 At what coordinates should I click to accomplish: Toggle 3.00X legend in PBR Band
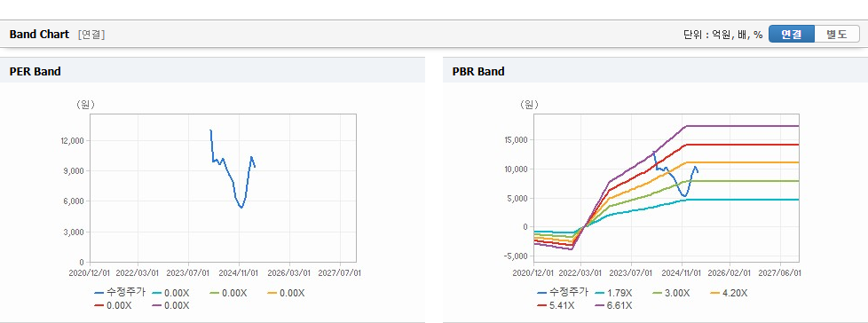672,293
